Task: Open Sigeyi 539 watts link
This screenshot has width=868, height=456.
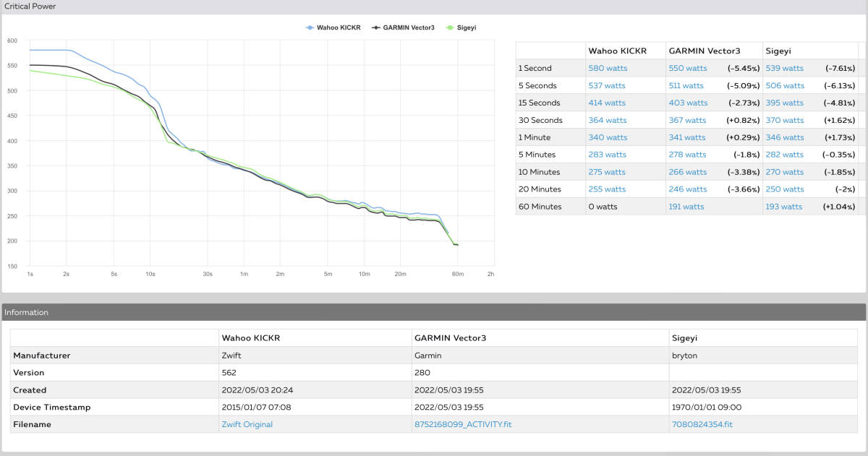Action: click(x=784, y=68)
